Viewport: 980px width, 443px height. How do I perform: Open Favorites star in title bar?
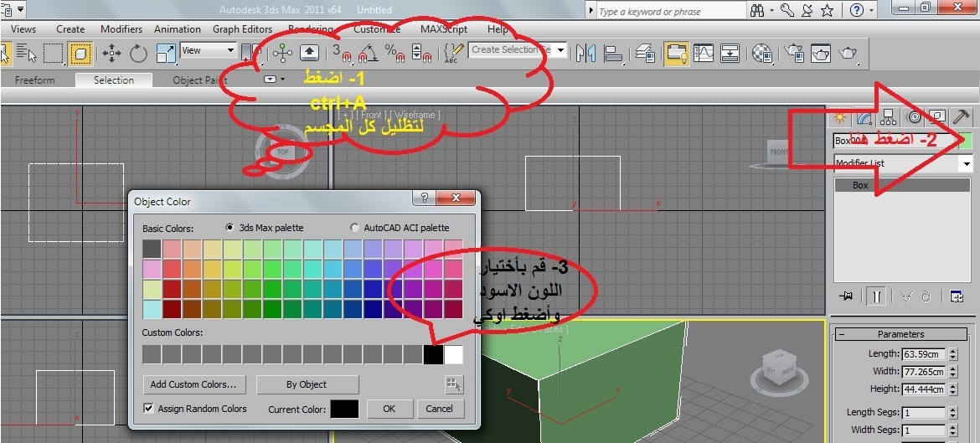(827, 10)
